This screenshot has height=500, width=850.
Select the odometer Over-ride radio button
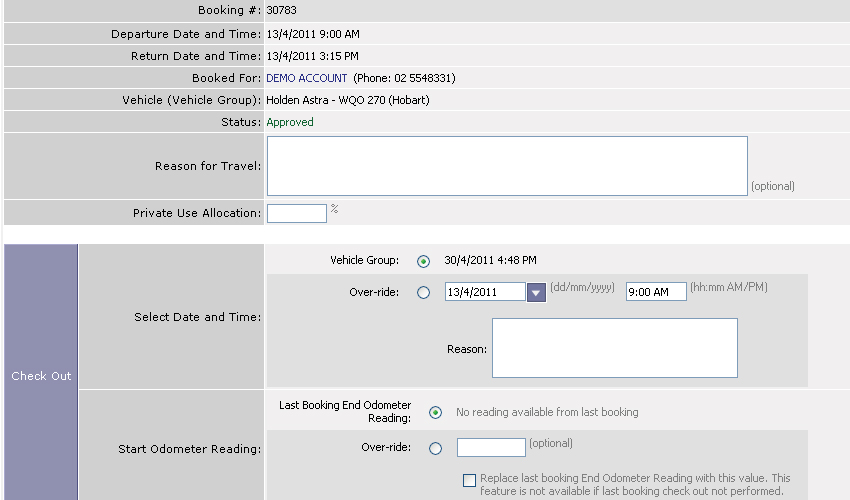tap(435, 449)
